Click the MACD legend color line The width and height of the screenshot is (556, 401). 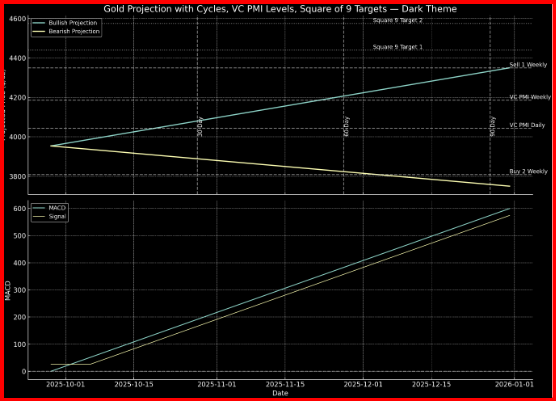click(39, 208)
